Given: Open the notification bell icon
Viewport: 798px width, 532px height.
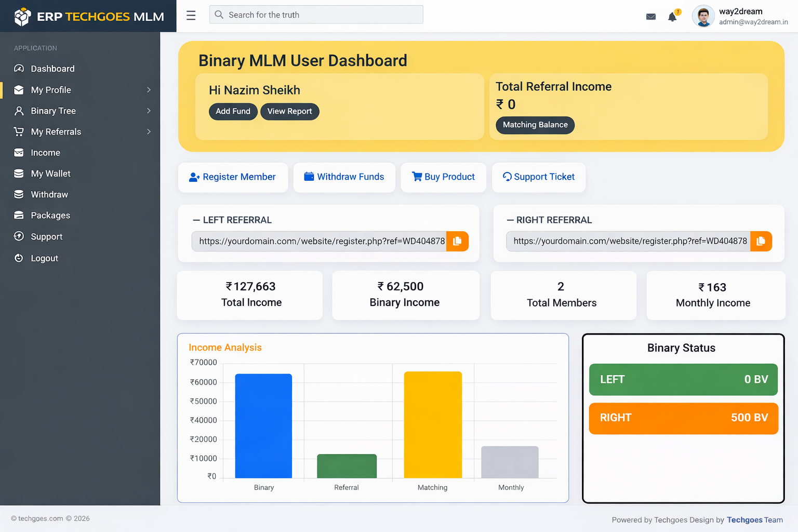Looking at the screenshot, I should coord(671,16).
